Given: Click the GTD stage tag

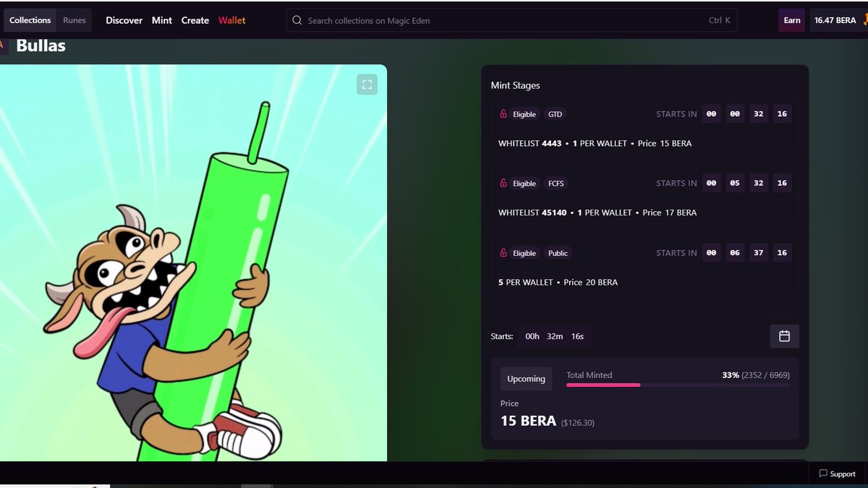Looking at the screenshot, I should [x=555, y=114].
